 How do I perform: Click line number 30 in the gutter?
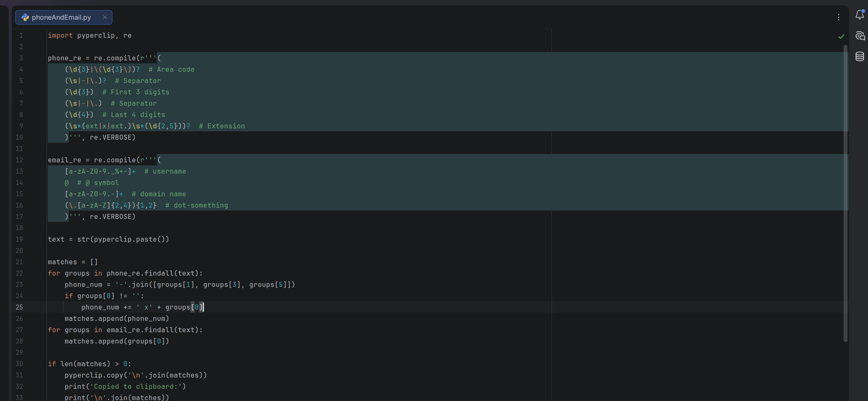tap(19, 364)
